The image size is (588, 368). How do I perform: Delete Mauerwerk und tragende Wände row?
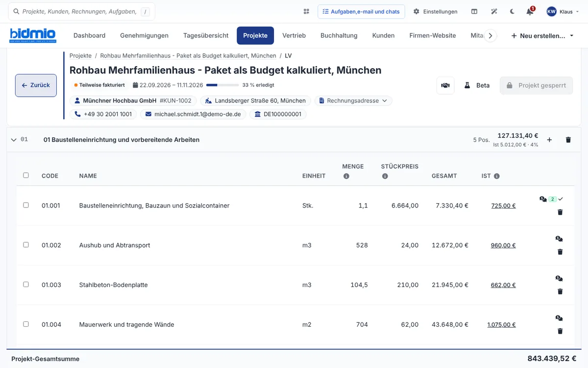click(560, 331)
